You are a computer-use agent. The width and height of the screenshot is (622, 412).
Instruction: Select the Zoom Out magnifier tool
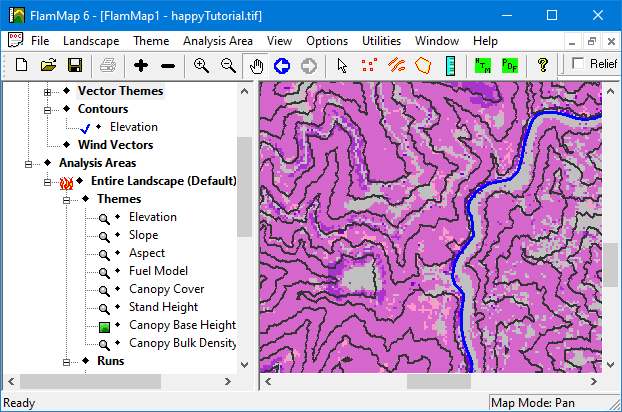(x=228, y=65)
